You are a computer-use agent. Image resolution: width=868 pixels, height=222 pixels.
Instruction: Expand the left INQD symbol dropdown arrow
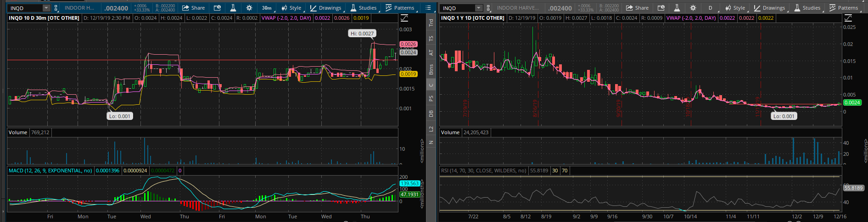click(46, 8)
